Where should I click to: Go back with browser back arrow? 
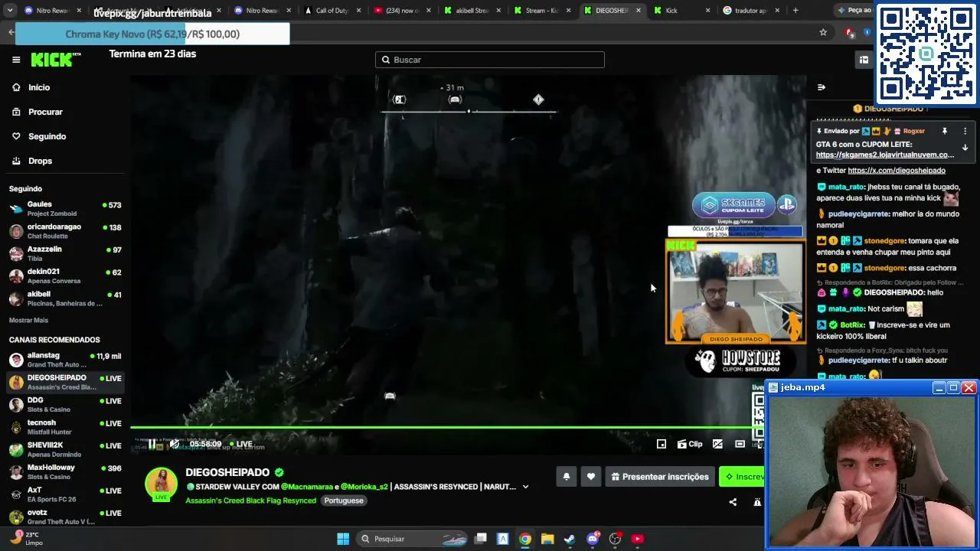(x=11, y=32)
